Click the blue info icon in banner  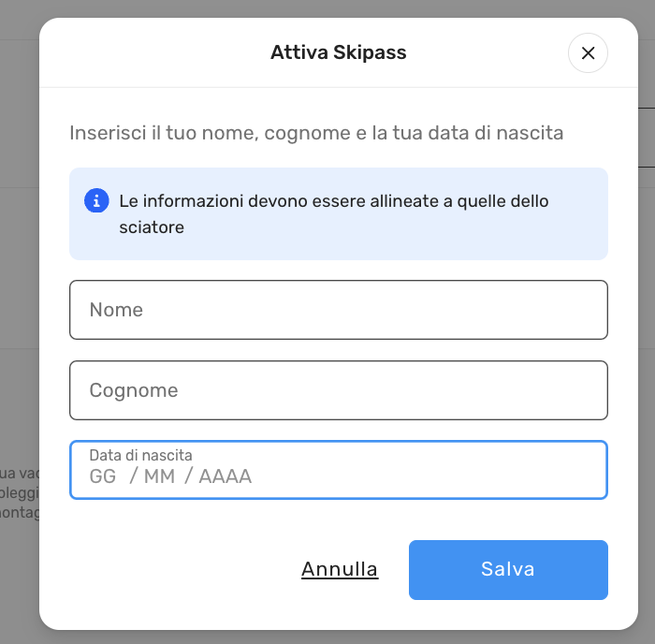[95, 200]
